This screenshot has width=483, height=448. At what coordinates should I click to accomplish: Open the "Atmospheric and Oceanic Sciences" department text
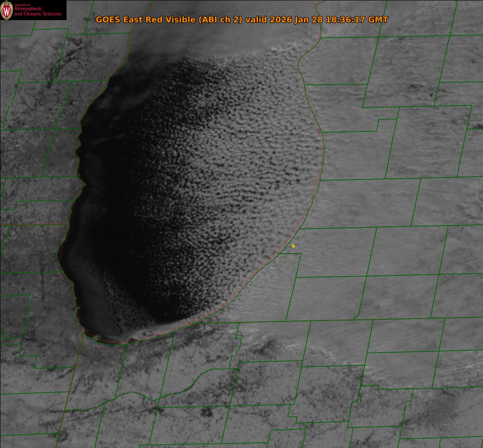tap(38, 12)
